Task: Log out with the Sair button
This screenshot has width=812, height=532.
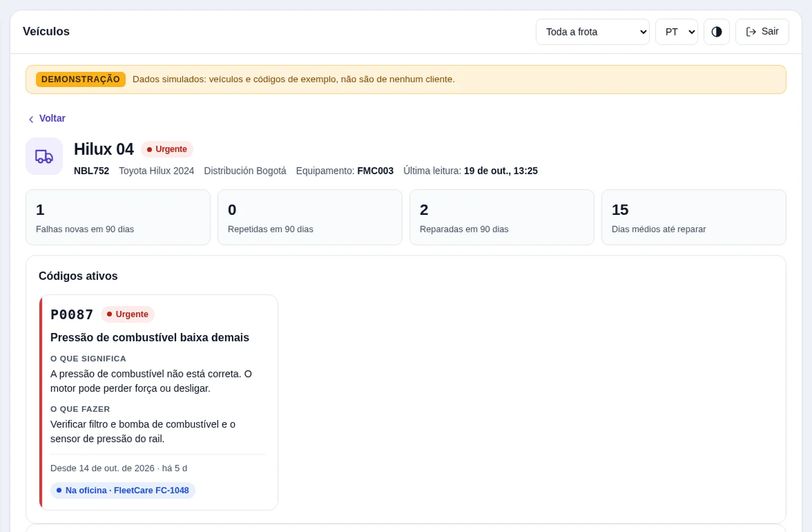Action: pos(762,32)
